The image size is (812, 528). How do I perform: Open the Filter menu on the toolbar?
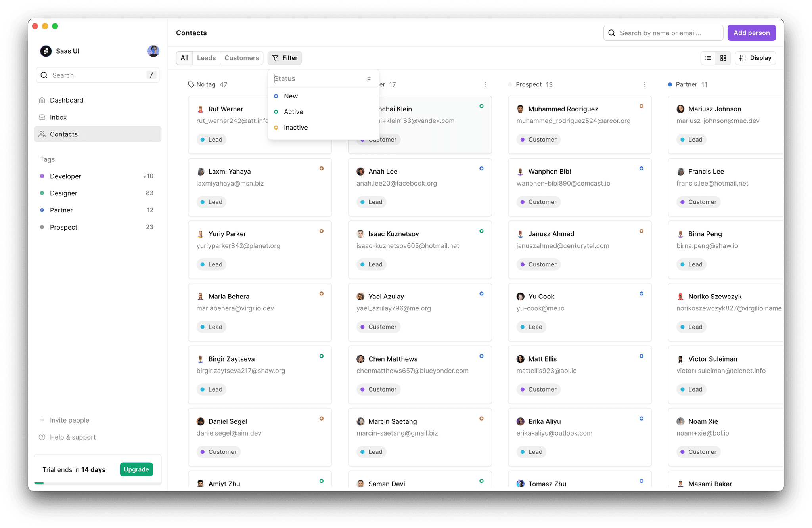(285, 58)
